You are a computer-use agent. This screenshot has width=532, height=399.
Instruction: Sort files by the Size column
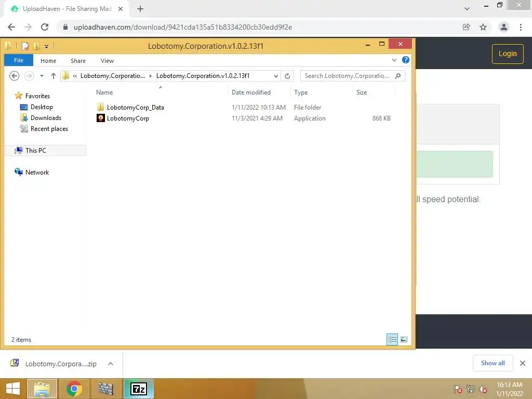click(362, 92)
